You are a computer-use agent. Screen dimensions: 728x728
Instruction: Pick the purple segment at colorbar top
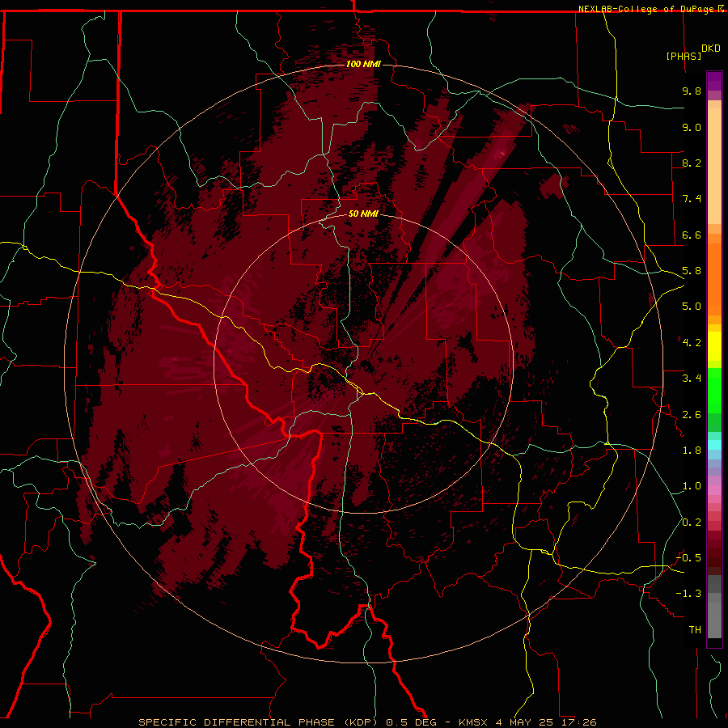coord(714,81)
